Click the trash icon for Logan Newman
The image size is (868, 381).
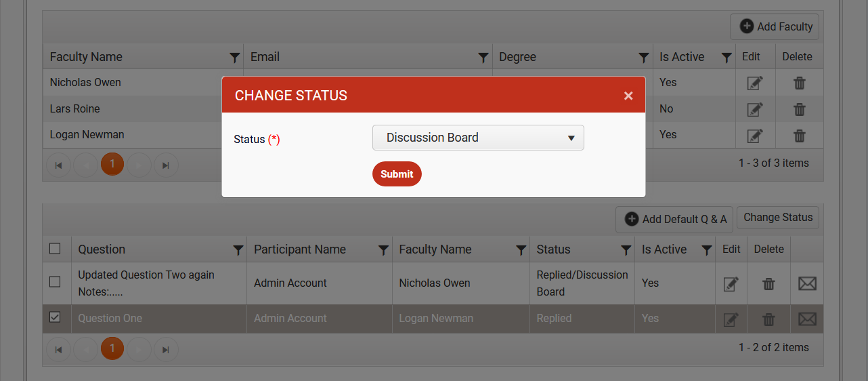(800, 136)
